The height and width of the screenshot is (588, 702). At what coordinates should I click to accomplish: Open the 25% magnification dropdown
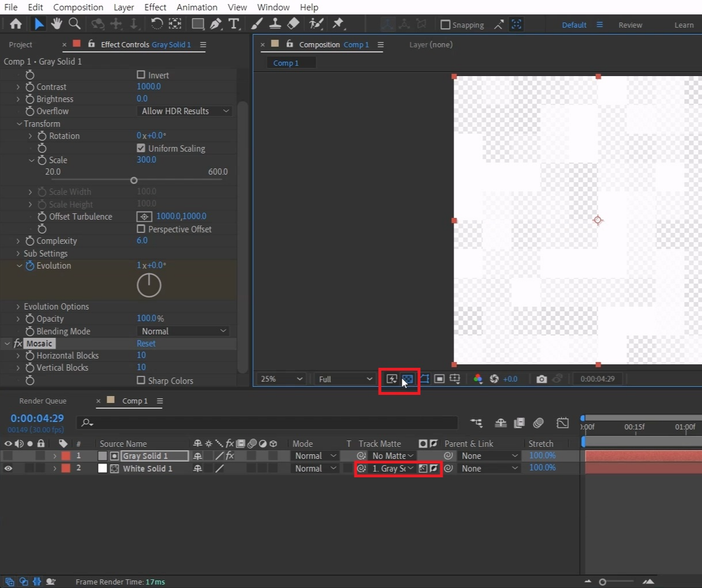click(x=281, y=379)
